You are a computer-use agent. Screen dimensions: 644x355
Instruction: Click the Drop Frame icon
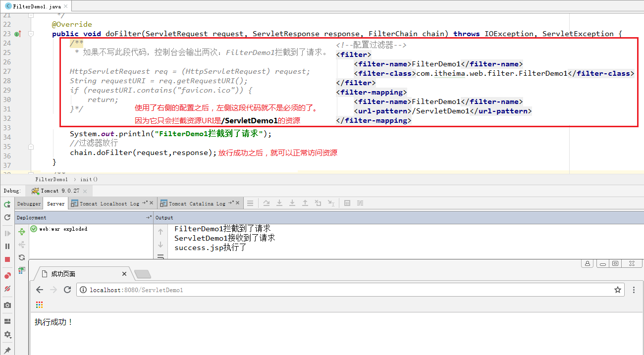coord(318,203)
